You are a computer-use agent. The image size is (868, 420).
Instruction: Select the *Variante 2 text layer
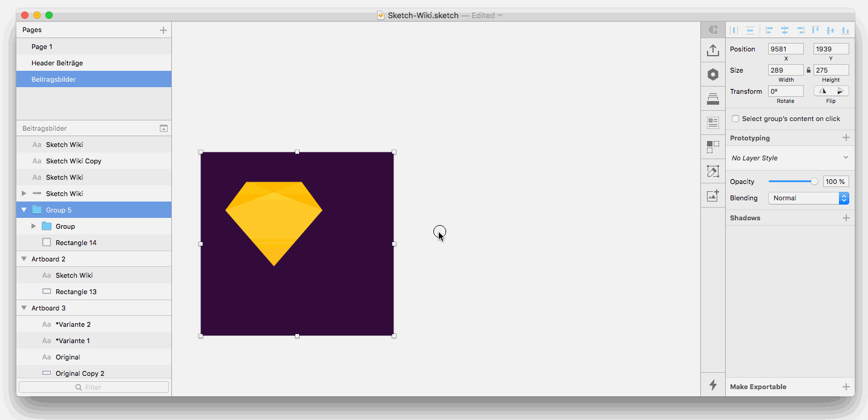coord(94,324)
